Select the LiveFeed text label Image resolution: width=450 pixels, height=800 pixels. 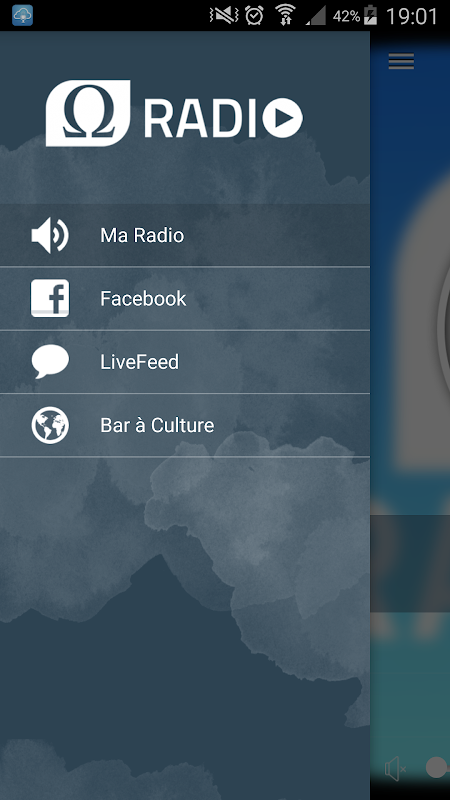[x=139, y=362]
